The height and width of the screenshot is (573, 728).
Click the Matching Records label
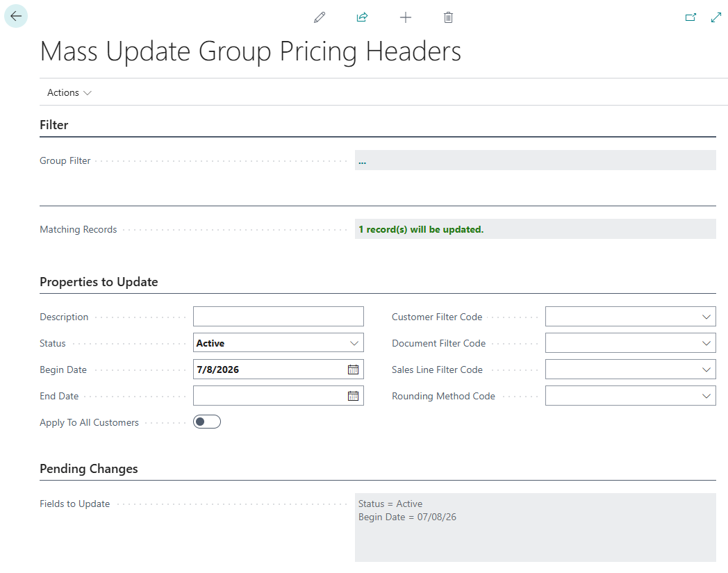[x=78, y=229]
